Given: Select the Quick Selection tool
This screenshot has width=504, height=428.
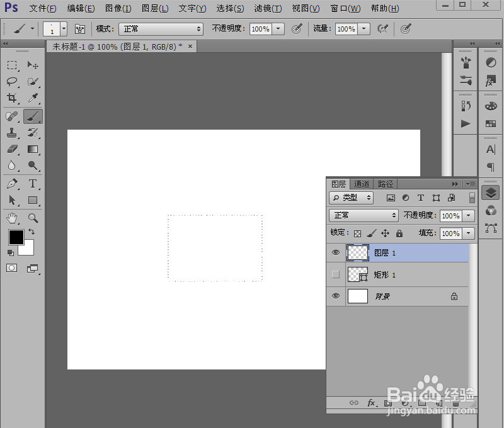Looking at the screenshot, I should click(33, 82).
